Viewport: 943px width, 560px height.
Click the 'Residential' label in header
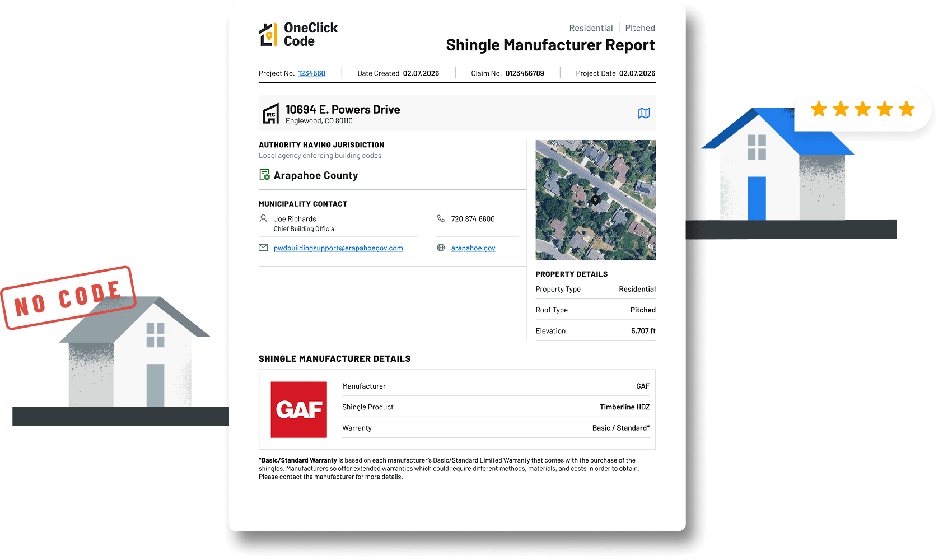591,28
